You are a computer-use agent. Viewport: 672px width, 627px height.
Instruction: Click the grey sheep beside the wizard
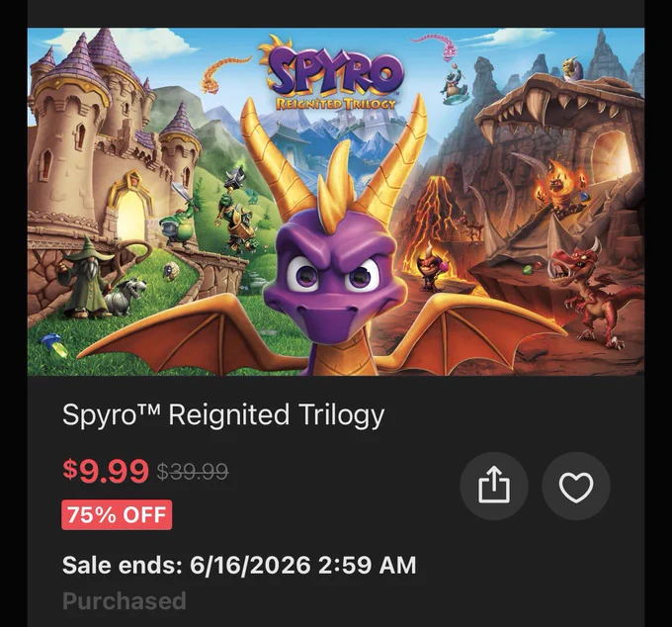(x=124, y=296)
